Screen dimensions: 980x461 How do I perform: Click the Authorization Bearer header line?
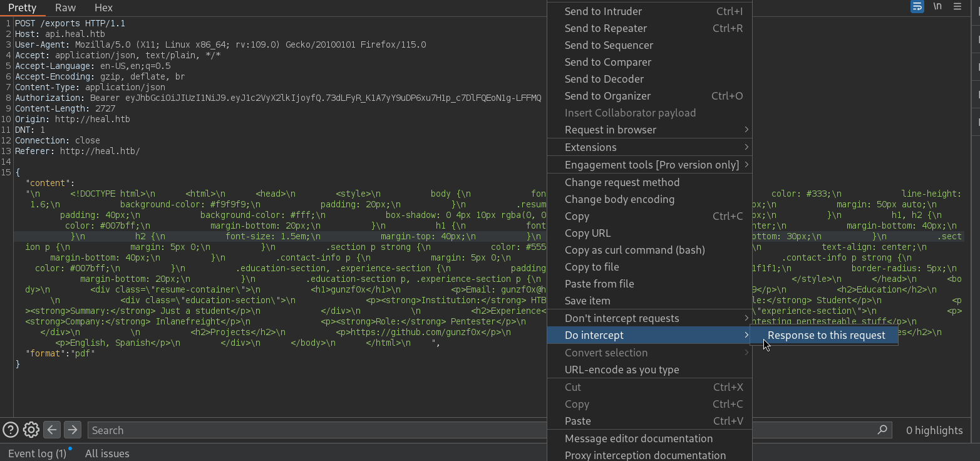(278, 98)
